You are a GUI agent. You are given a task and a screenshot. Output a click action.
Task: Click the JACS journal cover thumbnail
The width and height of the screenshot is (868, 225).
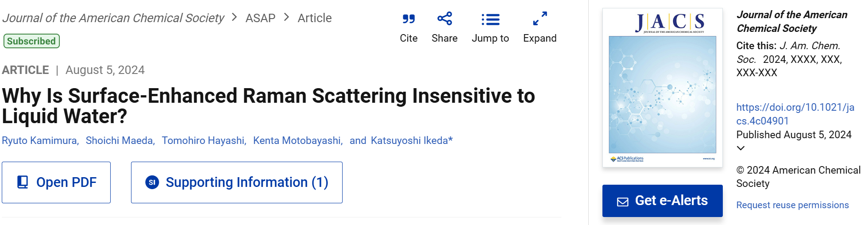pyautogui.click(x=663, y=88)
